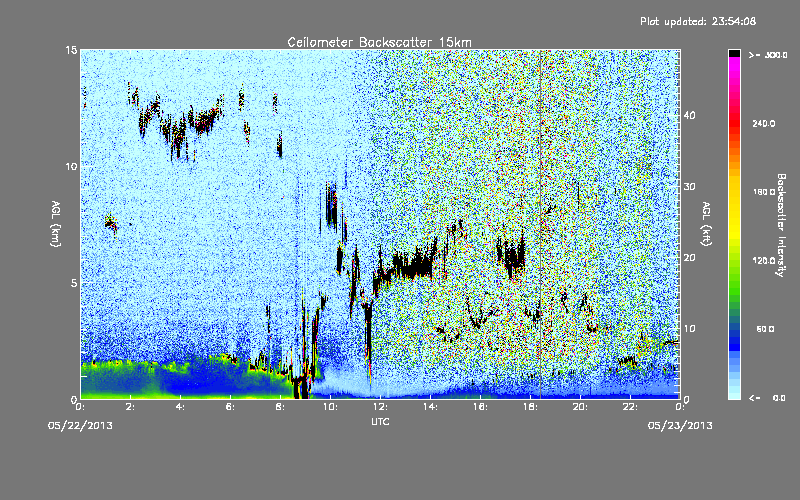Click the left-axis "AGL (km)" label
Image resolution: width=800 pixels, height=500 pixels.
pos(56,223)
